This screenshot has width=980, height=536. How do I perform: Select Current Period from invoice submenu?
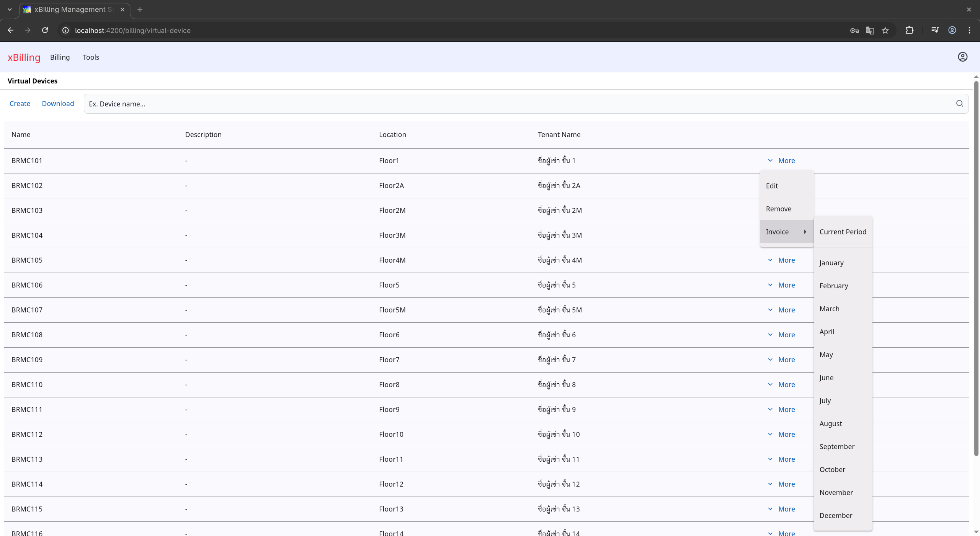842,232
